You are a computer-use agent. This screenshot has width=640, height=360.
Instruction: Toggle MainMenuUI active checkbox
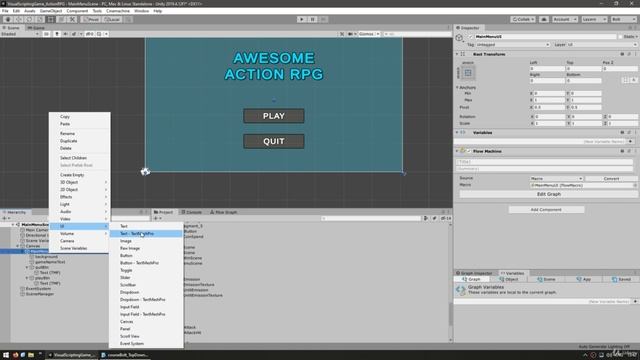click(470, 36)
